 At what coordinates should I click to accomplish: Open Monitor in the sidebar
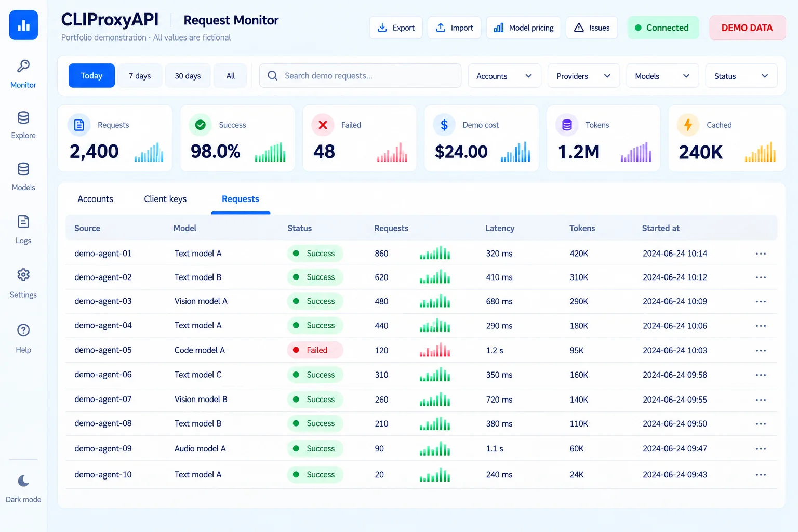click(23, 74)
